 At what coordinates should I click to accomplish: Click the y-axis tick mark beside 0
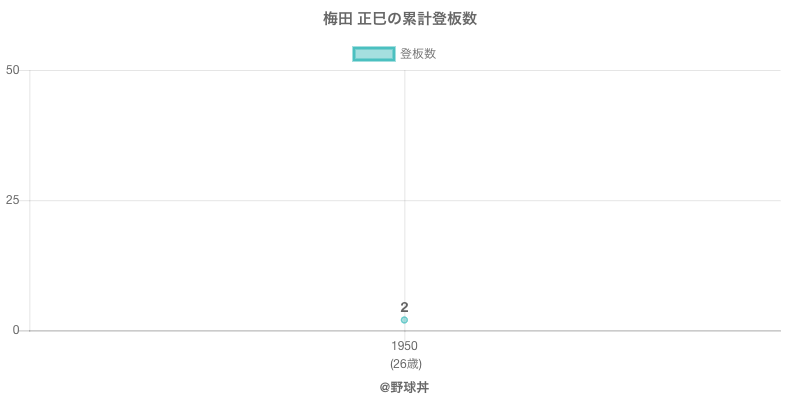25,330
